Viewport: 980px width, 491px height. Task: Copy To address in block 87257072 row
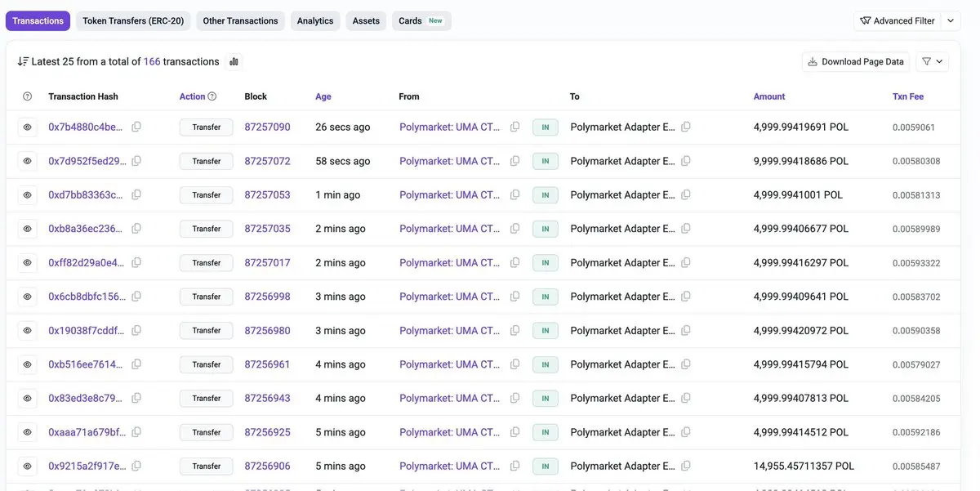click(686, 161)
